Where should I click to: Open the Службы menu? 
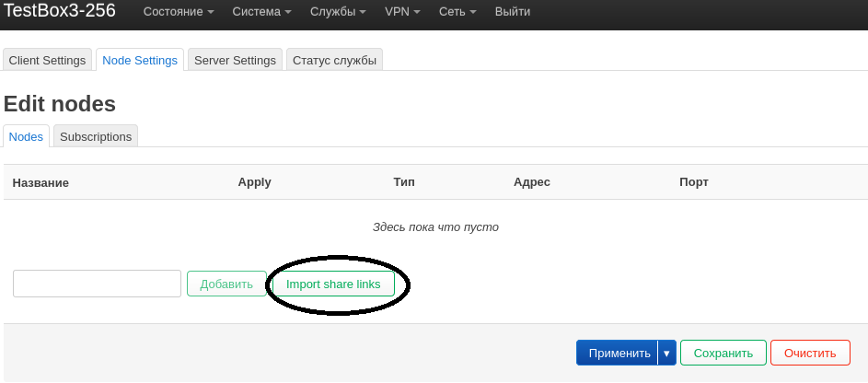(338, 13)
